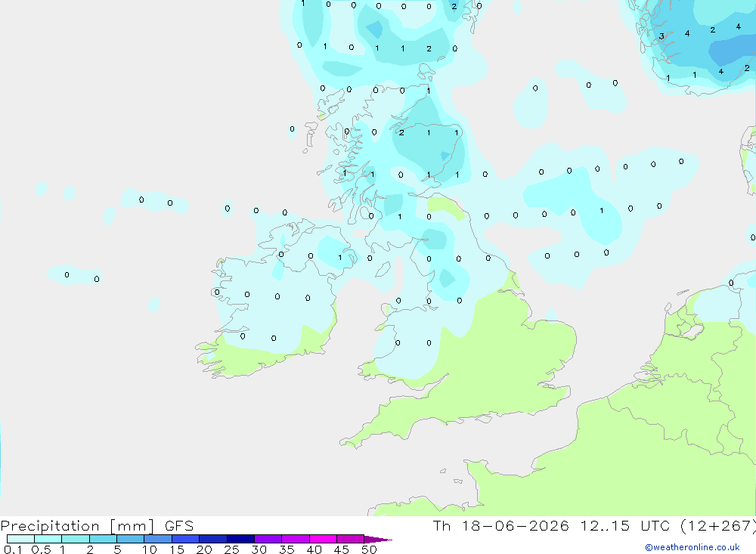Click the 5–10 mm light blue legend swatch
756x554 pixels.
pyautogui.click(x=131, y=539)
